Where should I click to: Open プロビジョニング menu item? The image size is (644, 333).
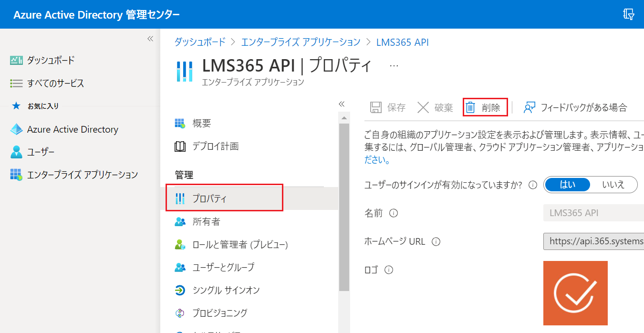[220, 313]
